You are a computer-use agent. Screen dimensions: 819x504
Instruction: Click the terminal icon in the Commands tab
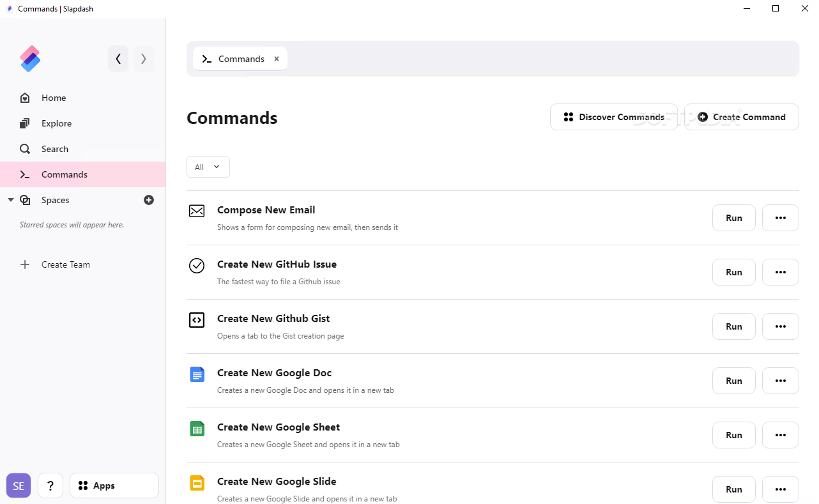tap(206, 59)
